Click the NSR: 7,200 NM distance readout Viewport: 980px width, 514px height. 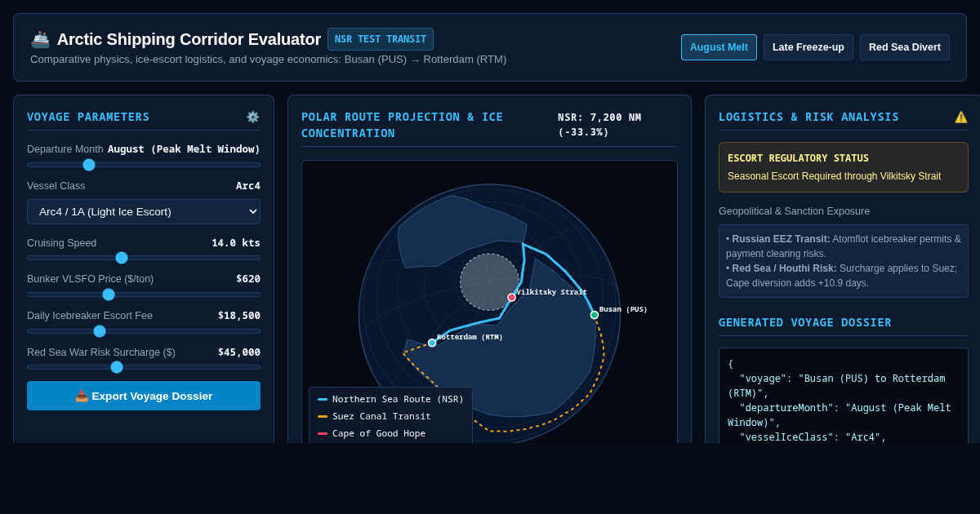click(599, 125)
